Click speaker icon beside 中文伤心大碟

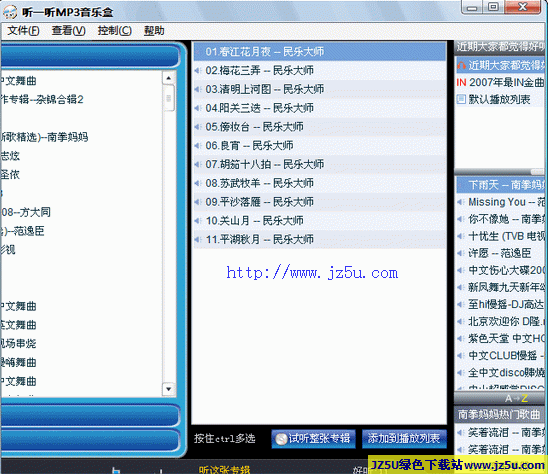461,270
